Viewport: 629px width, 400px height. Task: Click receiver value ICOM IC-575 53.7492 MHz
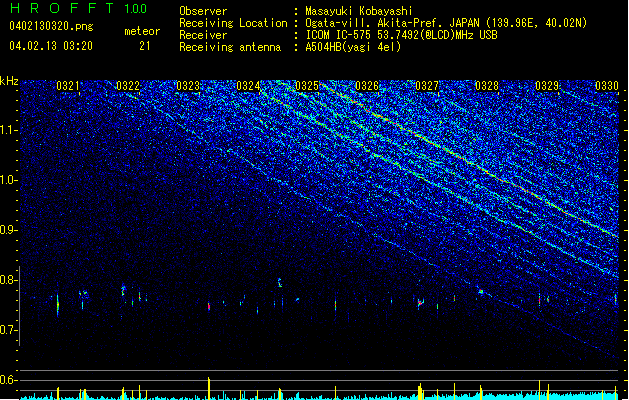coord(401,35)
